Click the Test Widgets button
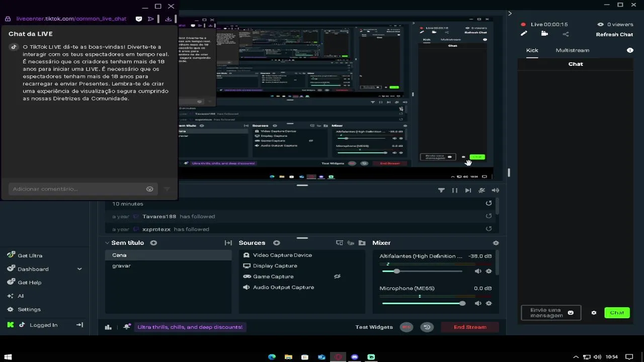 374,327
